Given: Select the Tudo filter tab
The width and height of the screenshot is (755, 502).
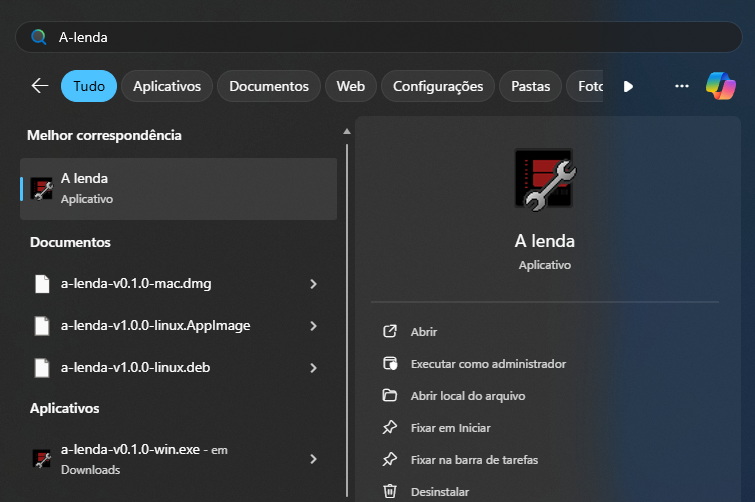Looking at the screenshot, I should (x=89, y=86).
